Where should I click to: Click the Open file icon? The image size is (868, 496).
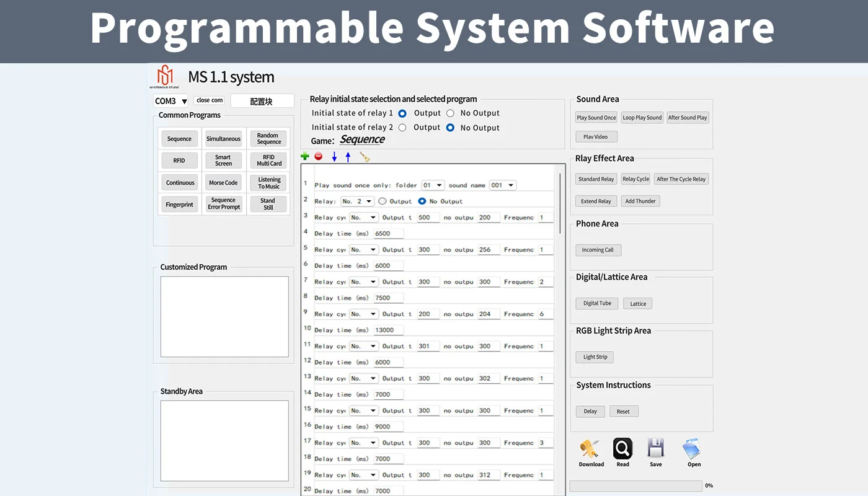(x=692, y=448)
